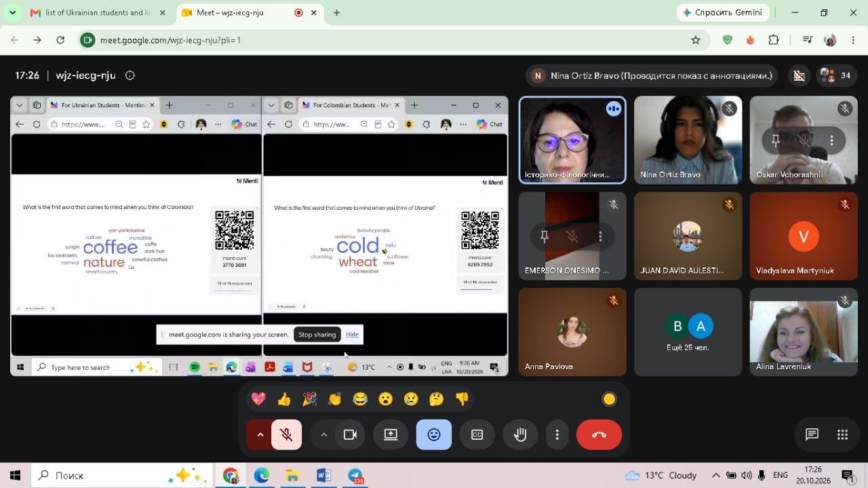Send the sparkling heart reaction
868x488 pixels.
pos(258,399)
